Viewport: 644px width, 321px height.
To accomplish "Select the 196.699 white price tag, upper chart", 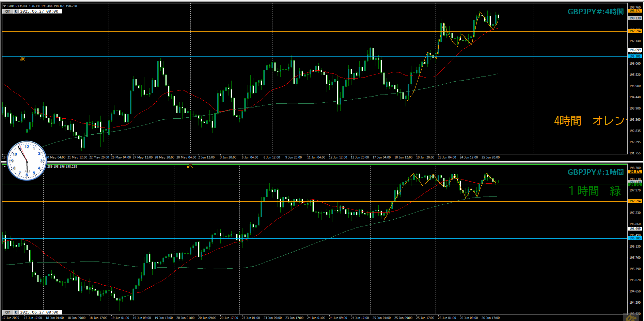I will point(635,50).
